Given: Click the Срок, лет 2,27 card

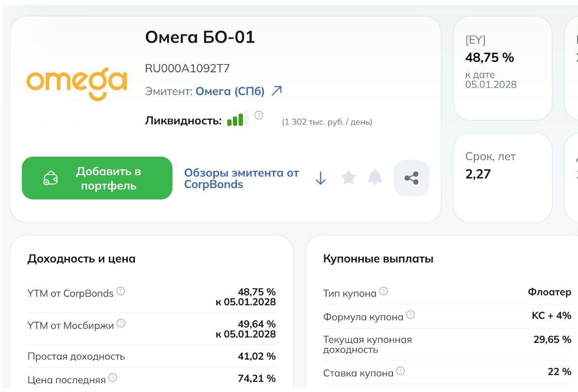Looking at the screenshot, I should 502,178.
